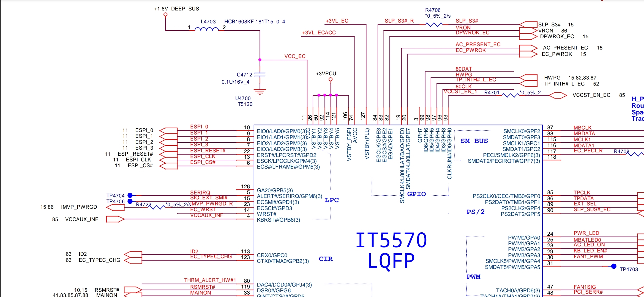Click the PWM group label

point(473,277)
